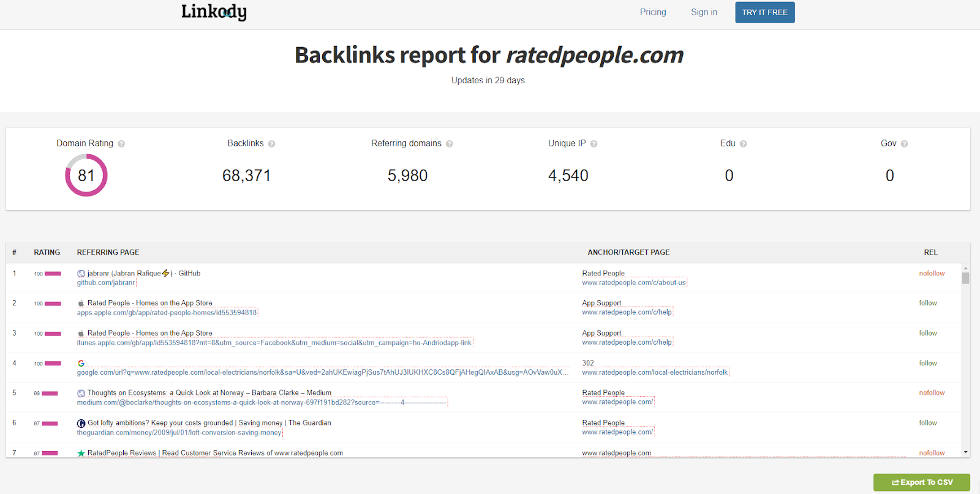Click the jabranr GitHub page title
Viewport: 980px width, 494px height.
[x=144, y=274]
